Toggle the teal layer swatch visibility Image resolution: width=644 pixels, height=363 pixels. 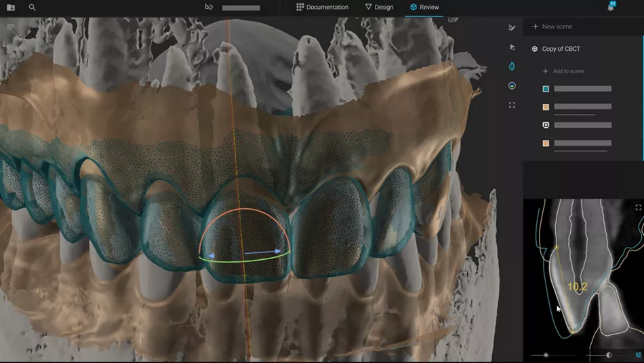[x=546, y=89]
